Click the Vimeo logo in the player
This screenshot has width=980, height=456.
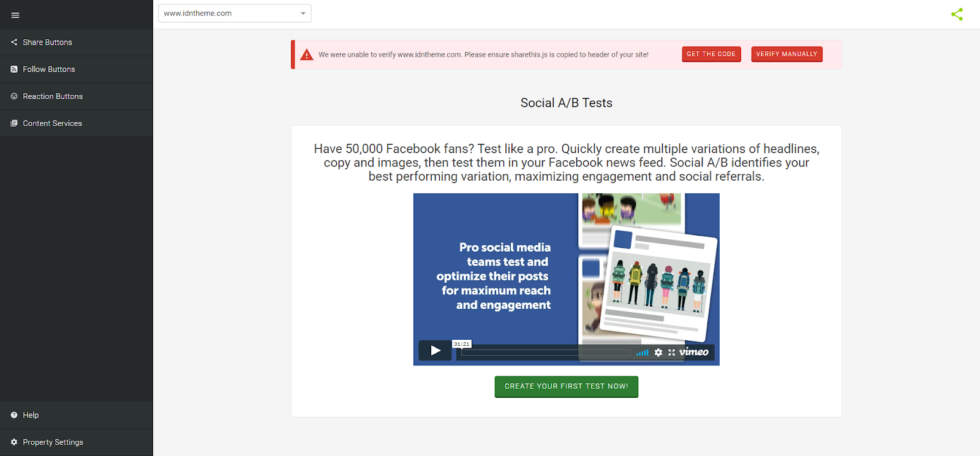(x=694, y=352)
